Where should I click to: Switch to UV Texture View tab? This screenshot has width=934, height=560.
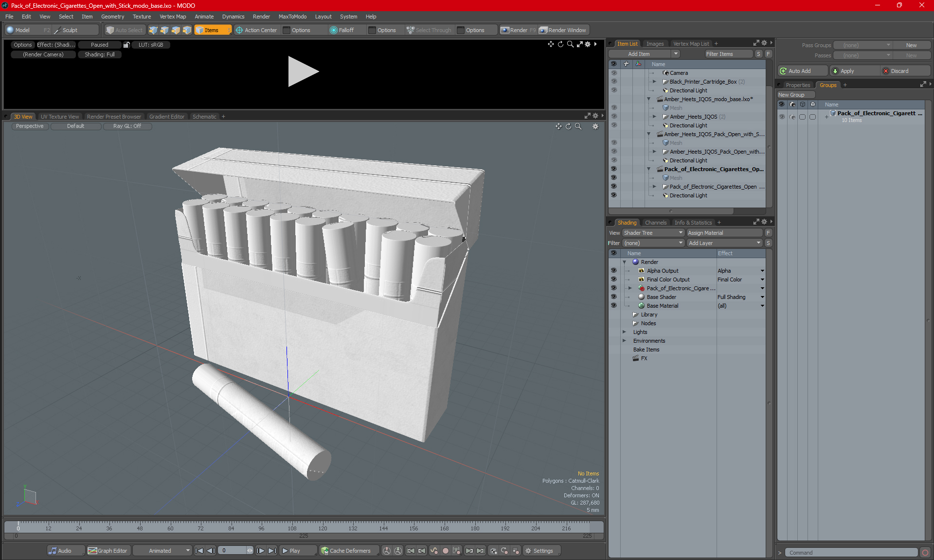pos(60,117)
